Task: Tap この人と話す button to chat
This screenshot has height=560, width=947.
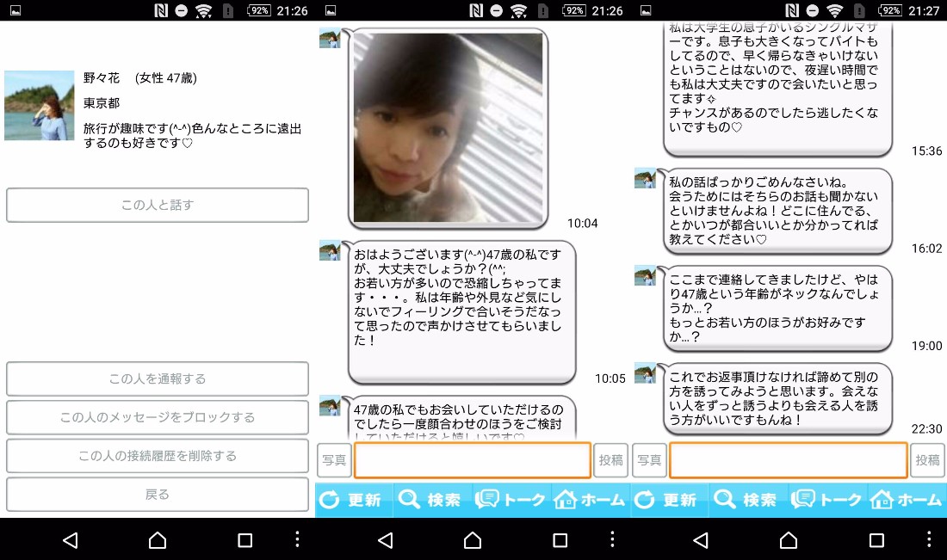Action: (x=157, y=206)
